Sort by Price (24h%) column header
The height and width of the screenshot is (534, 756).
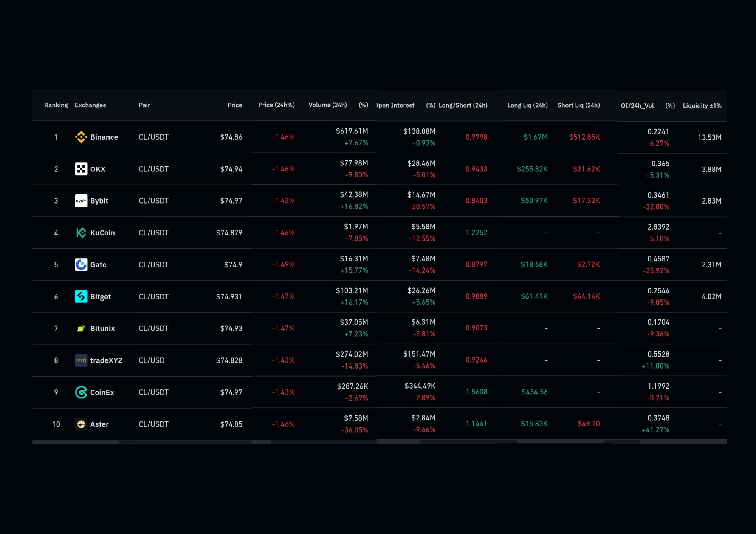tap(276, 105)
